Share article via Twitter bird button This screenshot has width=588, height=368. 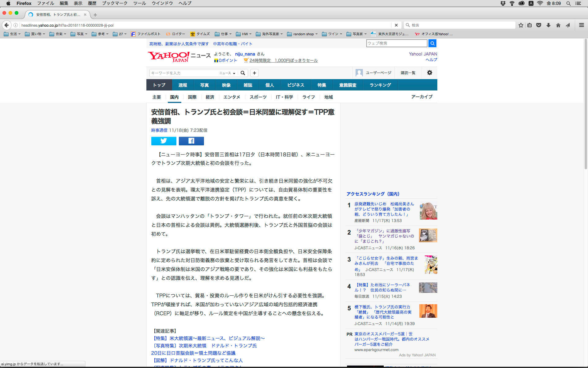click(164, 141)
